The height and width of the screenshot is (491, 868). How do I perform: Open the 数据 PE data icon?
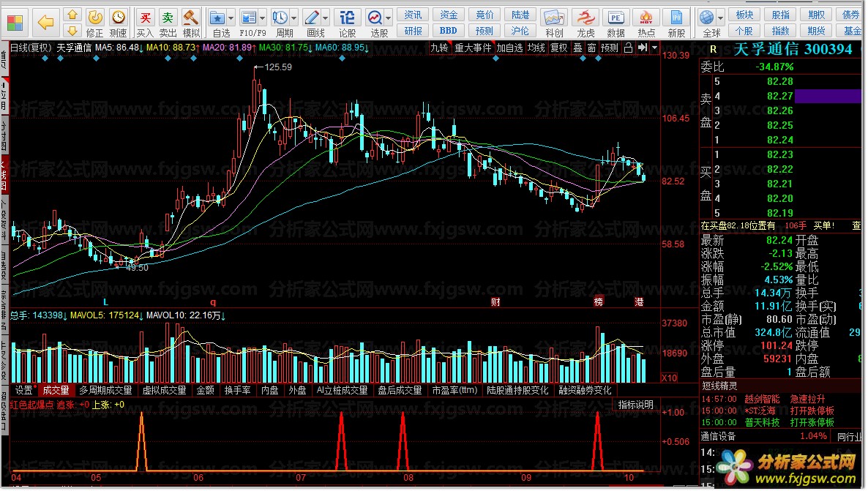point(616,18)
